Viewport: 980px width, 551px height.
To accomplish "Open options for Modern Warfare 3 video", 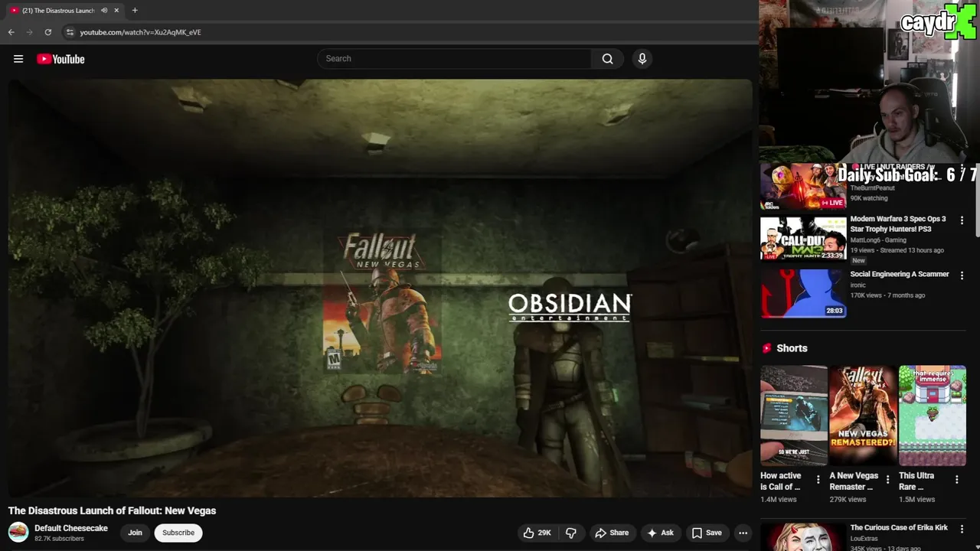I will 962,220.
